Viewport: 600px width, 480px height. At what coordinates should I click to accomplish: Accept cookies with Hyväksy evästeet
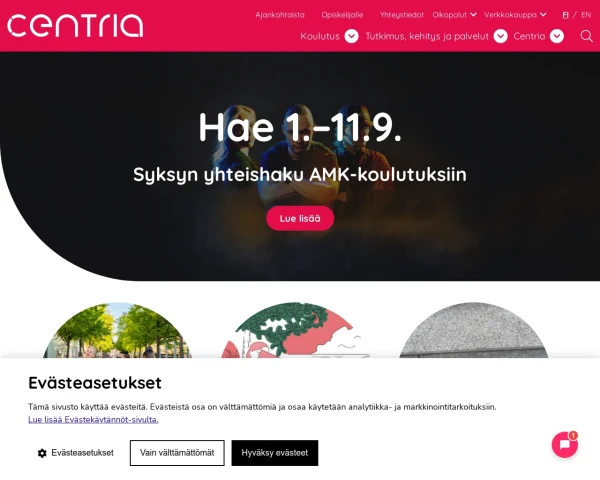[275, 453]
